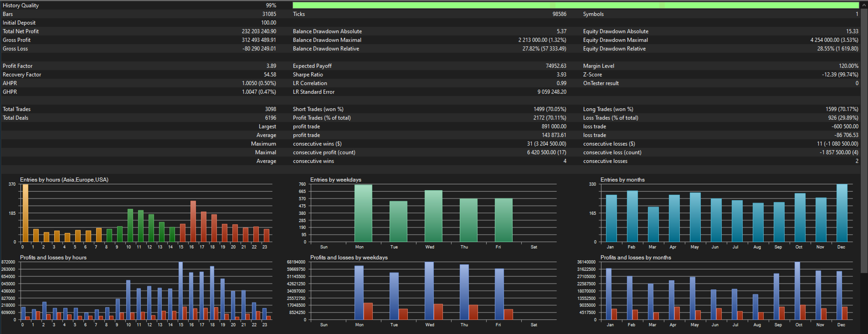The image size is (868, 334).
Task: Select the Ticks value "98586"
Action: (559, 14)
